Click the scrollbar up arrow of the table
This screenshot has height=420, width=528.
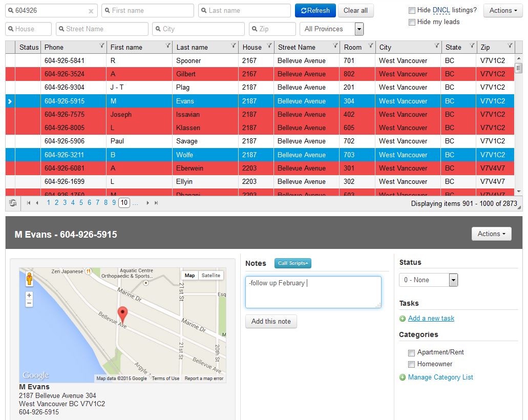click(519, 58)
